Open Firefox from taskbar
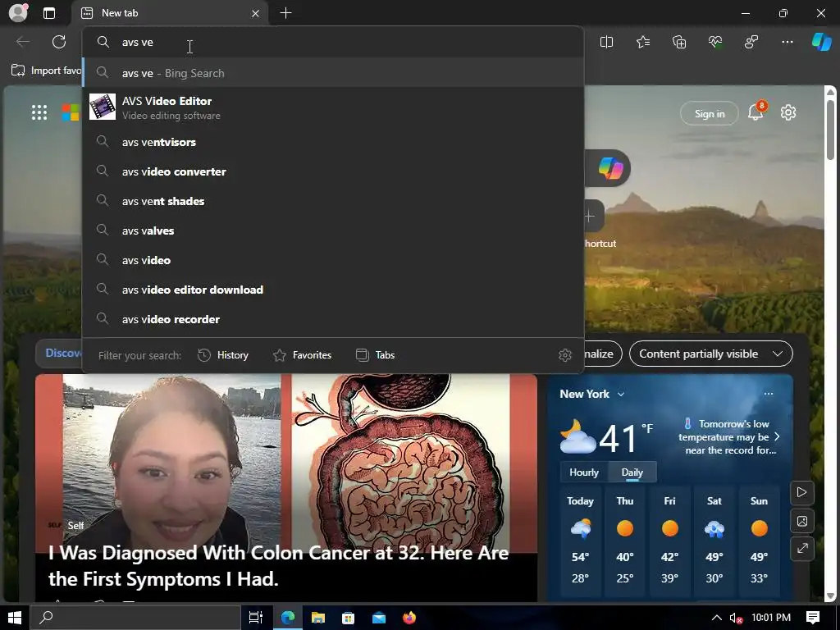840x630 pixels. click(409, 618)
